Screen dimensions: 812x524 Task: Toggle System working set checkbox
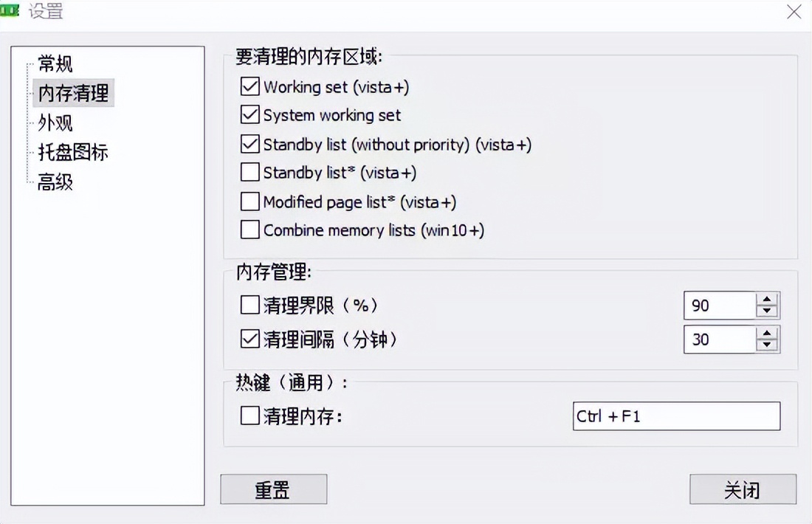pyautogui.click(x=250, y=116)
